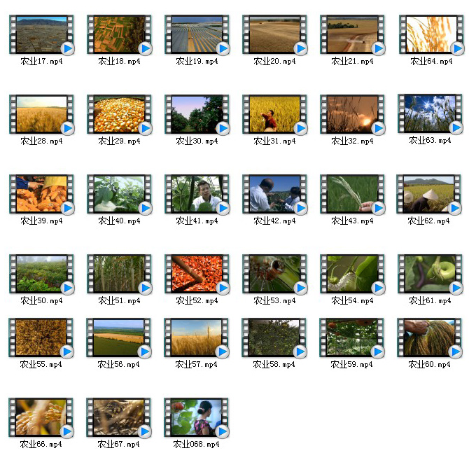Select the 农业64.mp4 rice ear video icon
This screenshot has width=476, height=467.
[x=431, y=34]
